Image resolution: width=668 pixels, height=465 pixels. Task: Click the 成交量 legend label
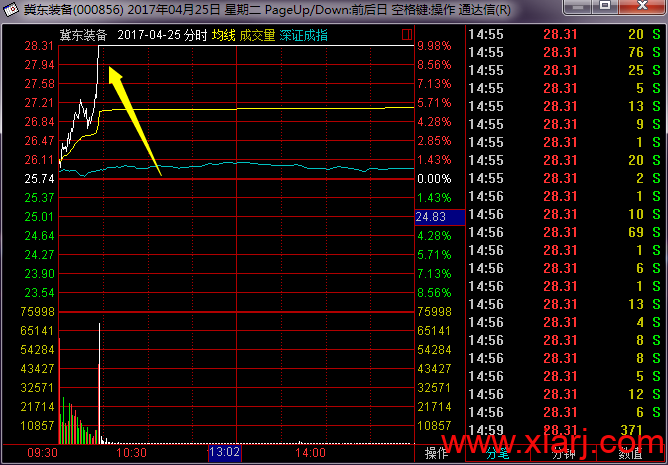[257, 35]
